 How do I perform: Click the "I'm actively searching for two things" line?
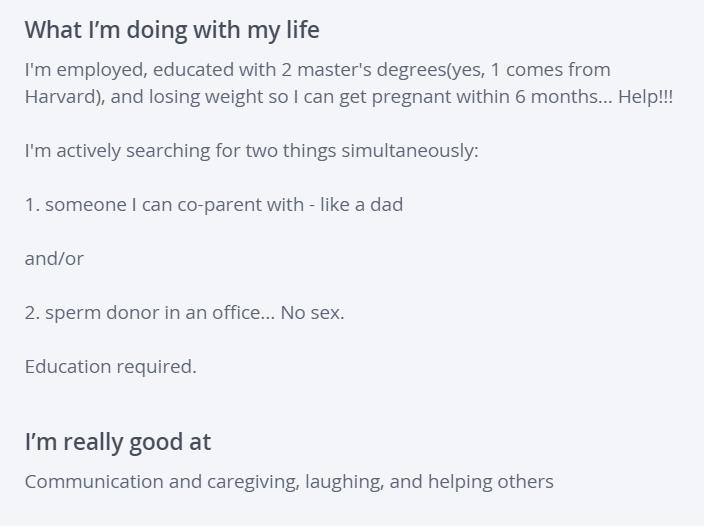point(180,151)
